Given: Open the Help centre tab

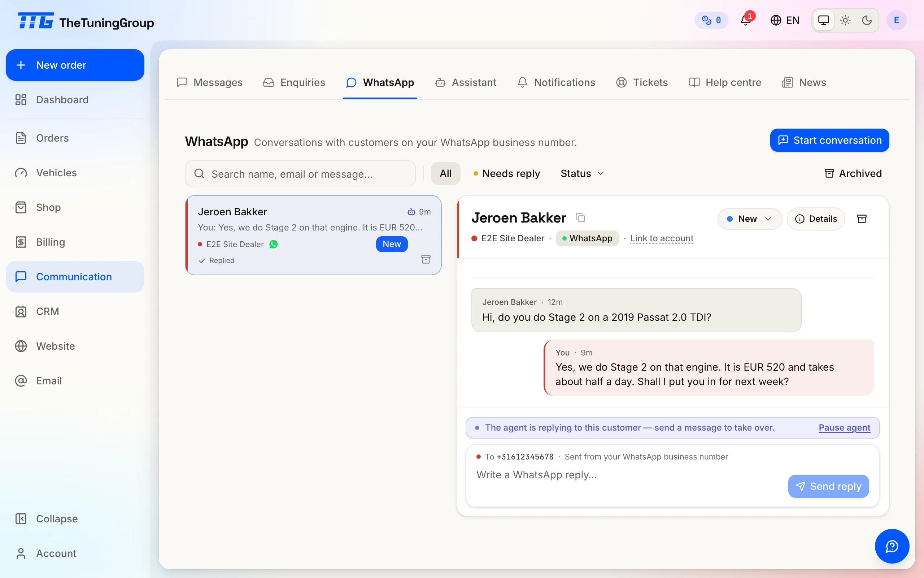Looking at the screenshot, I should click(x=725, y=83).
